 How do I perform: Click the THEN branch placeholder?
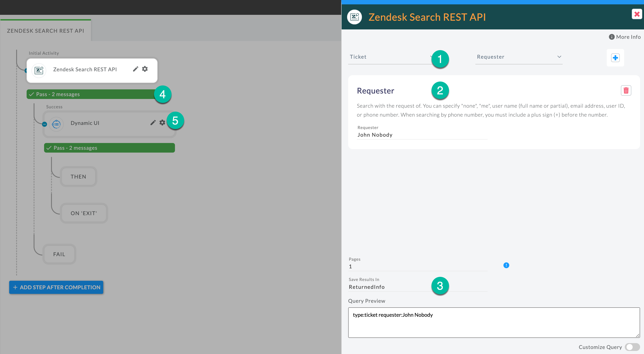[78, 177]
